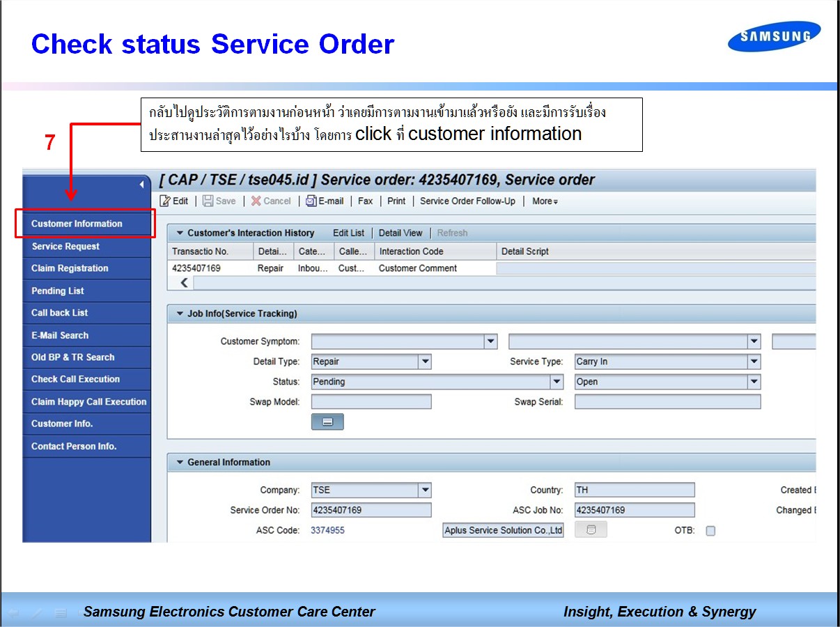Open E-Mail Search in the sidebar

click(87, 335)
